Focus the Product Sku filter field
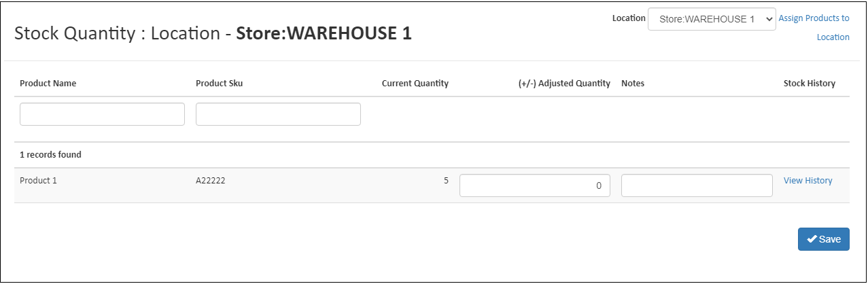This screenshot has height=284, width=868. point(278,114)
